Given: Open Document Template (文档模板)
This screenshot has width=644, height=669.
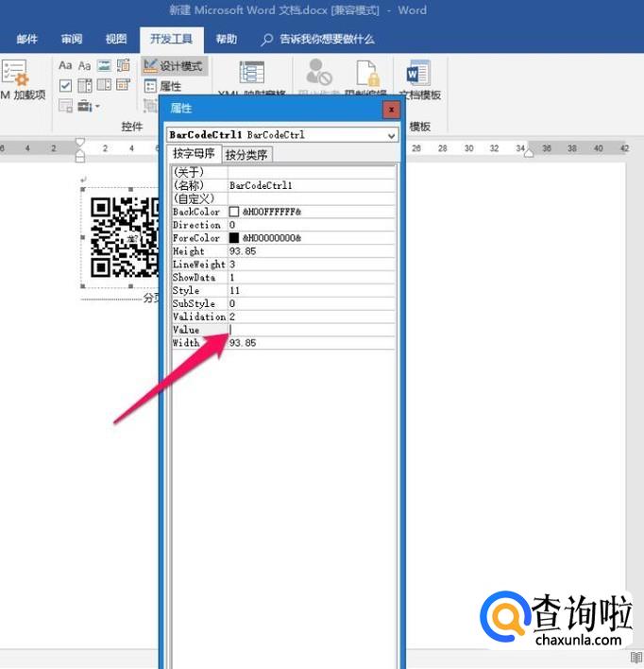Looking at the screenshot, I should [x=419, y=80].
